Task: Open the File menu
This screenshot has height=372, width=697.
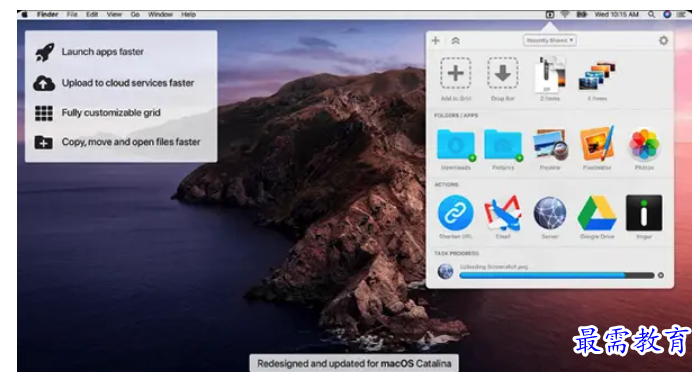Action: 72,15
